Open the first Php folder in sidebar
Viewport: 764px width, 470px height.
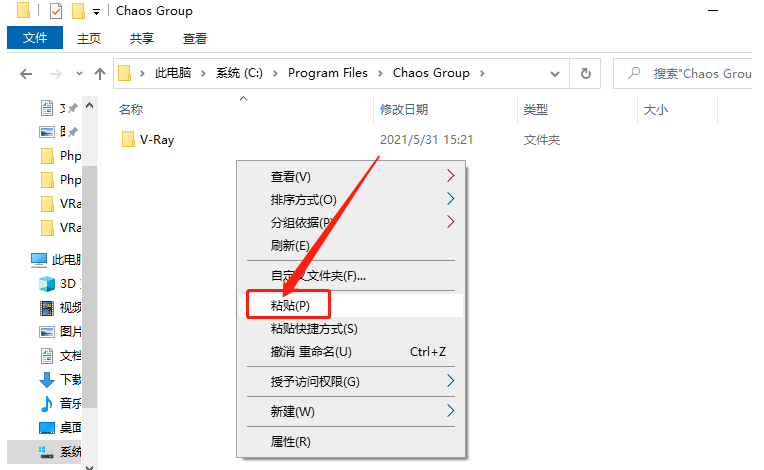click(x=60, y=156)
